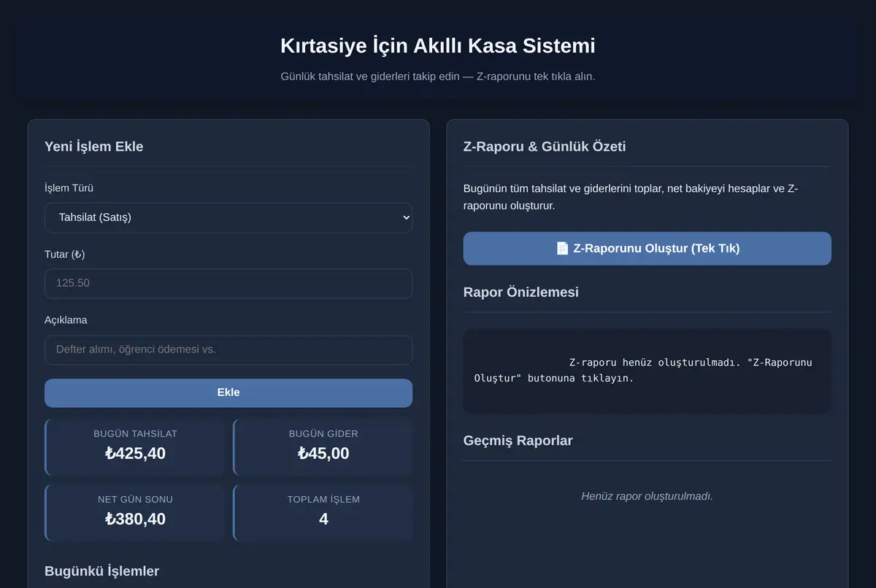876x588 pixels.
Task: Focus the Tutar amount input field
Action: click(x=228, y=284)
